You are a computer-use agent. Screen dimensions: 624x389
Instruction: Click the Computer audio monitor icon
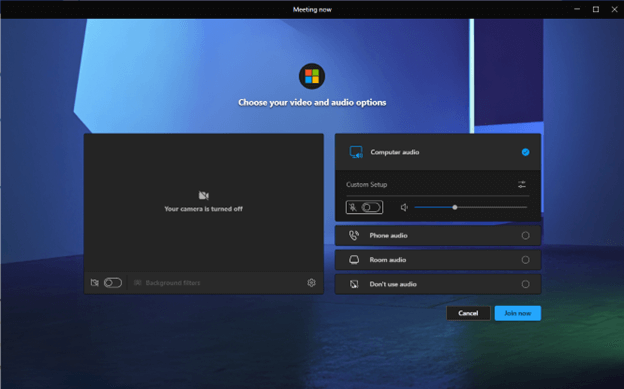tap(356, 152)
